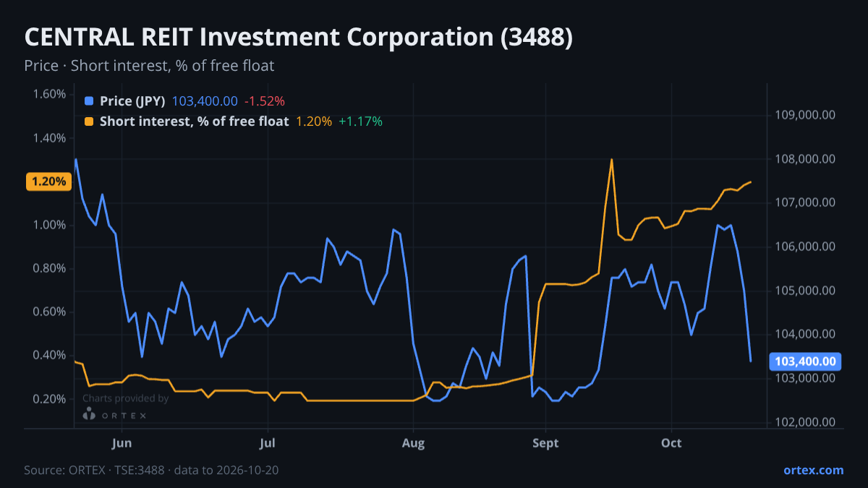Click the 104,000.00 right axis label
Screen dimensions: 868x488
tap(805, 334)
